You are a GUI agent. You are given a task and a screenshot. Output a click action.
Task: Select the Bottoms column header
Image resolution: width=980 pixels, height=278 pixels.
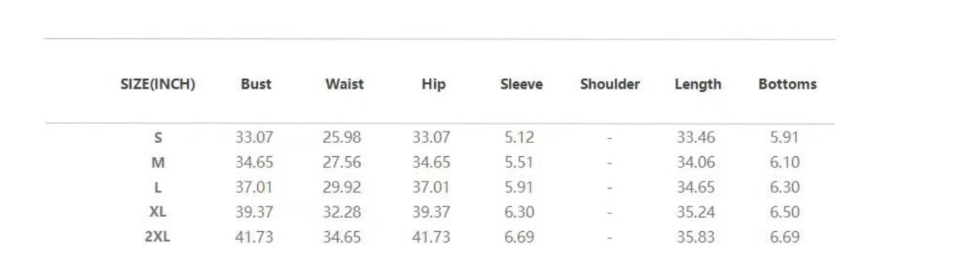pos(788,84)
